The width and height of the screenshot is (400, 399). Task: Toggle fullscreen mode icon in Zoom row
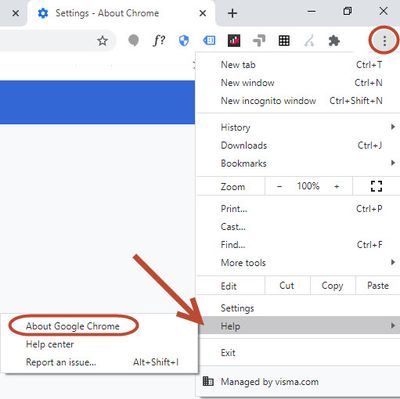pos(376,186)
